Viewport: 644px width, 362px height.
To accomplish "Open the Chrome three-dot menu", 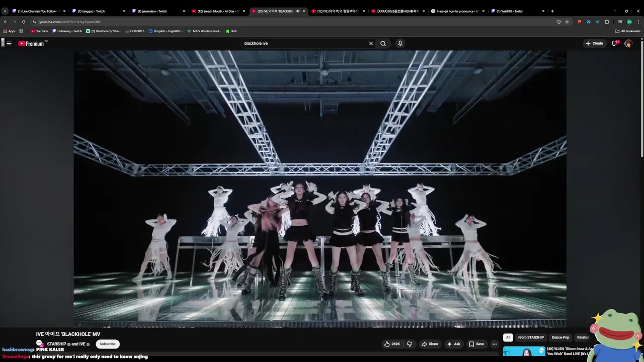I will tap(638, 22).
